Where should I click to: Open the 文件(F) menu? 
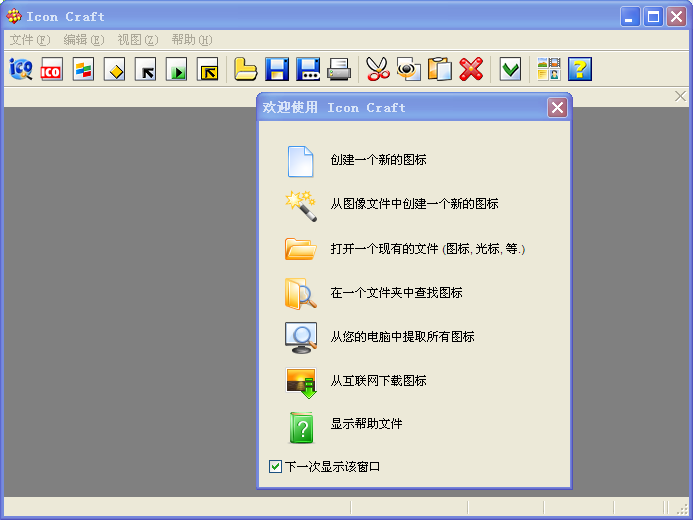[30, 40]
